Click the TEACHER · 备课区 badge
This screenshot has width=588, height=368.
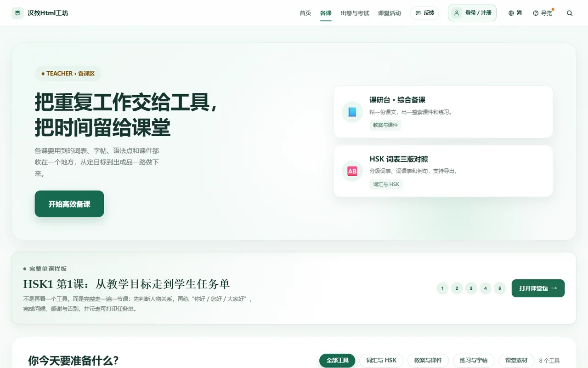point(68,74)
